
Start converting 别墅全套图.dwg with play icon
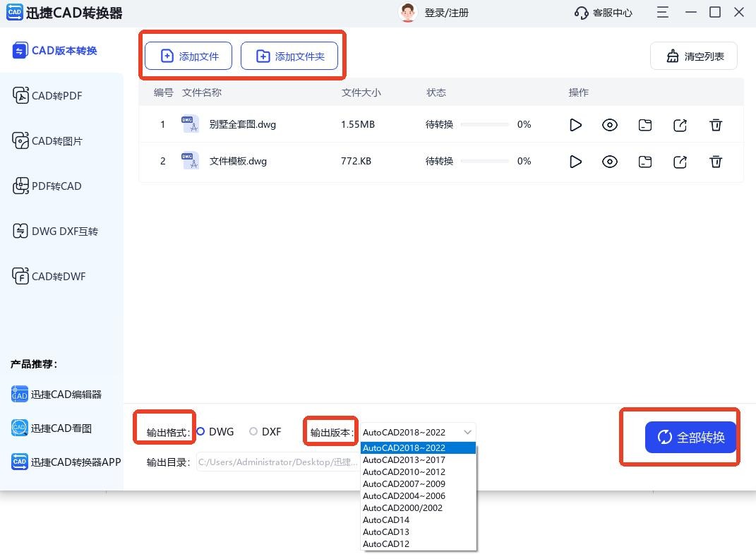[575, 125]
